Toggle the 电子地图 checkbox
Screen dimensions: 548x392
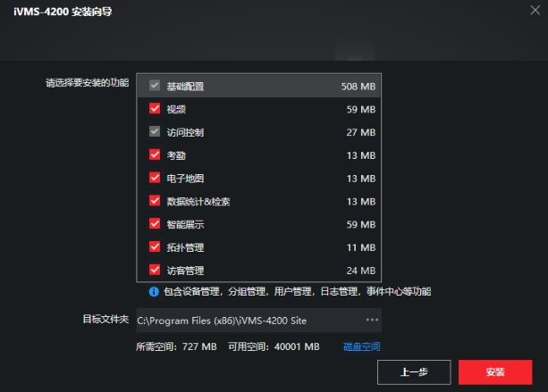click(155, 178)
